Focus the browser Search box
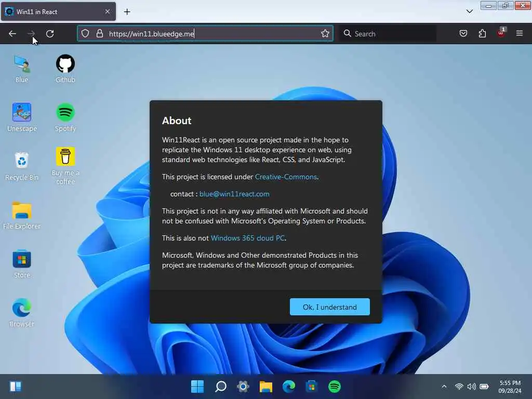532x399 pixels. 388,34
